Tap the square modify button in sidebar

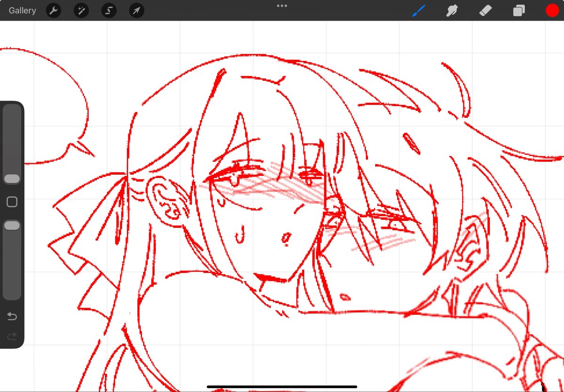click(12, 202)
